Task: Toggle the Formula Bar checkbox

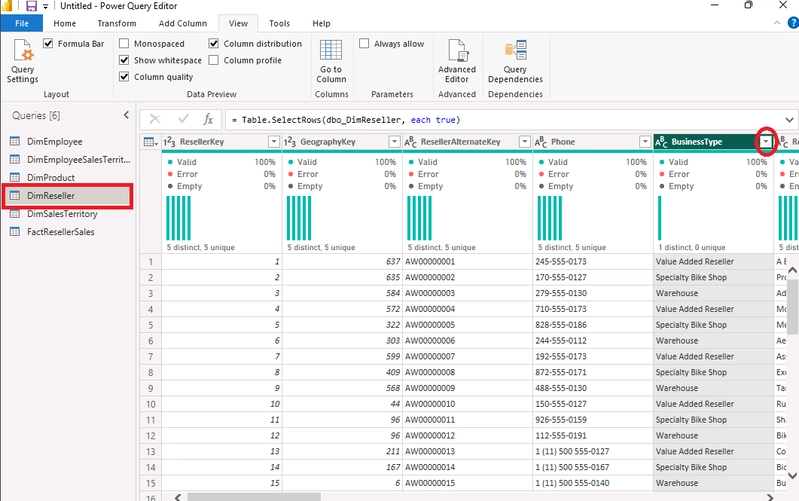Action: click(48, 43)
